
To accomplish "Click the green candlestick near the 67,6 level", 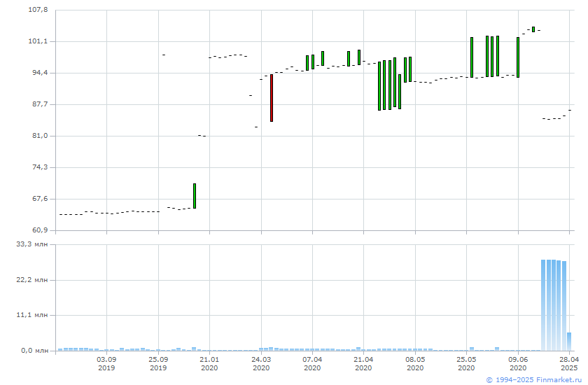I will click(195, 196).
